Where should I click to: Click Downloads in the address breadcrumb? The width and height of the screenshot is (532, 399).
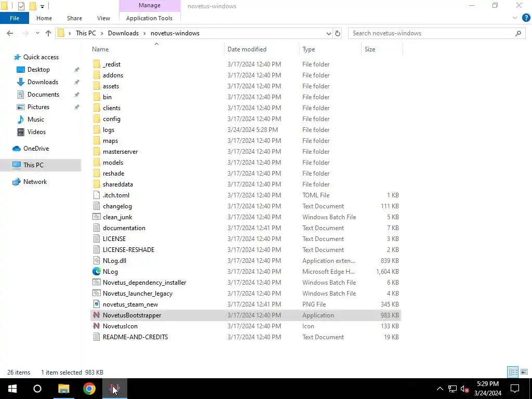coord(123,33)
